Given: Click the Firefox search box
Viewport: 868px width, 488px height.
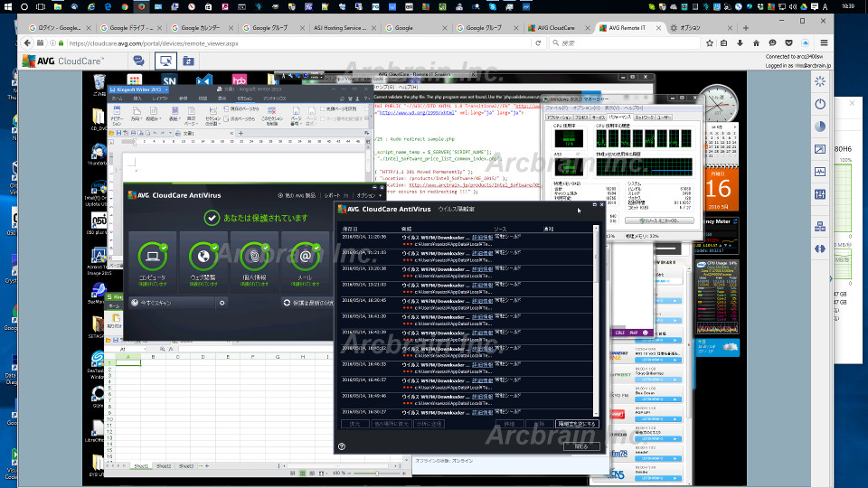Looking at the screenshot, I should (624, 43).
